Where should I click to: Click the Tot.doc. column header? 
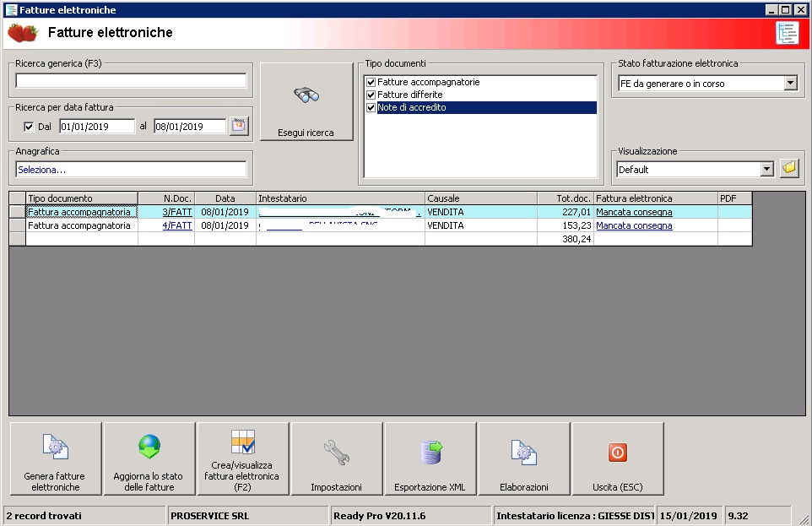click(566, 198)
